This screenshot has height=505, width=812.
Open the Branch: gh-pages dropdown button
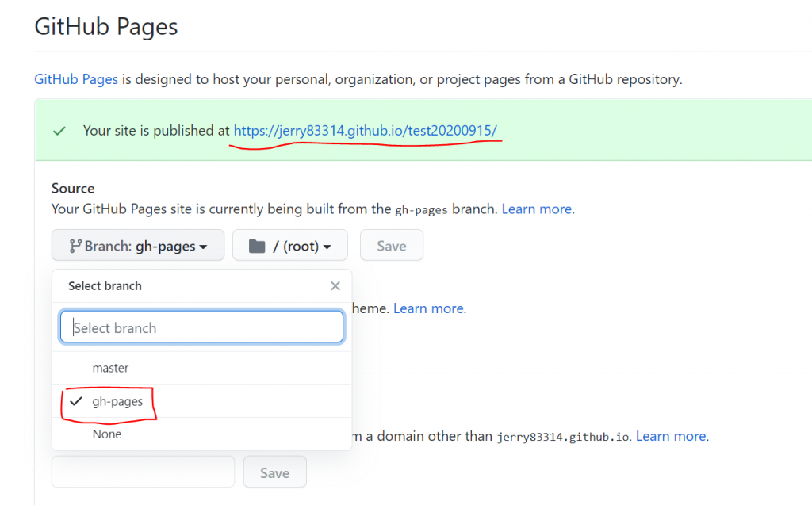138,246
